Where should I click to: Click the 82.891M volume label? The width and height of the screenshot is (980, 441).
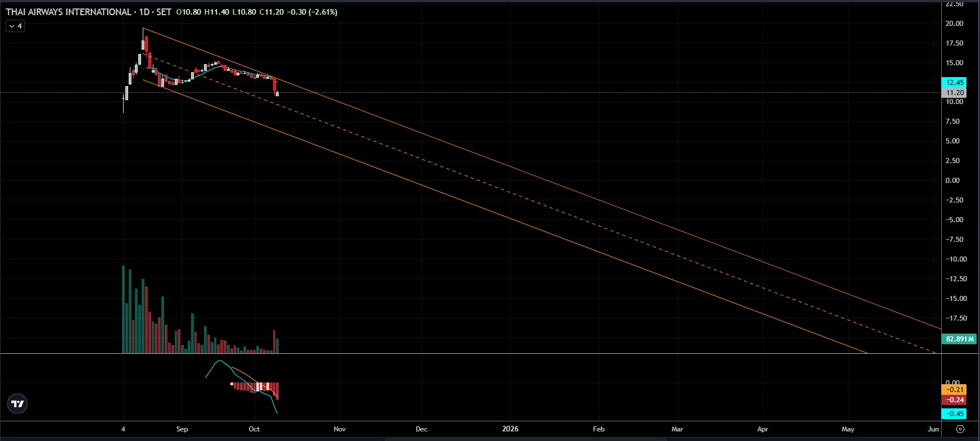click(x=960, y=339)
